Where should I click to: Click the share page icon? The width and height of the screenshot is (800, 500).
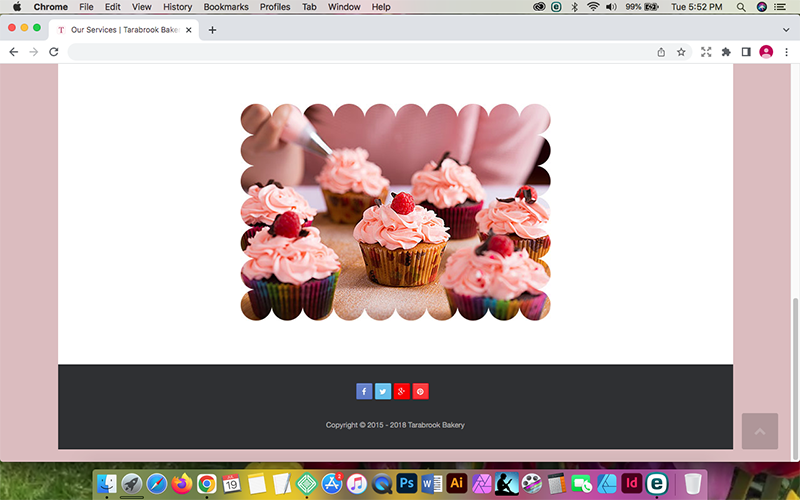pos(661,52)
